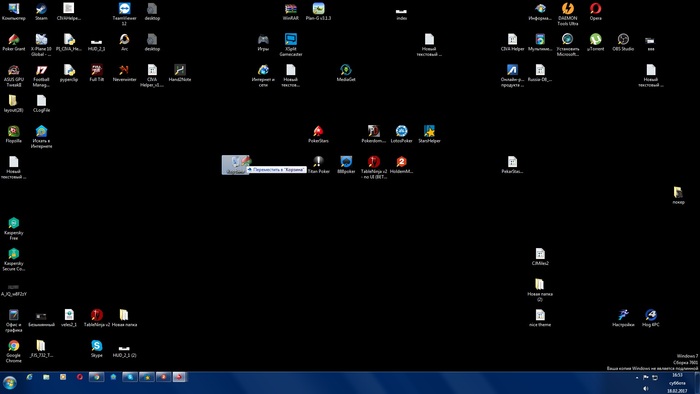This screenshot has height=394, width=700.
Task: Select the Офис и графика icon
Action: click(13, 321)
